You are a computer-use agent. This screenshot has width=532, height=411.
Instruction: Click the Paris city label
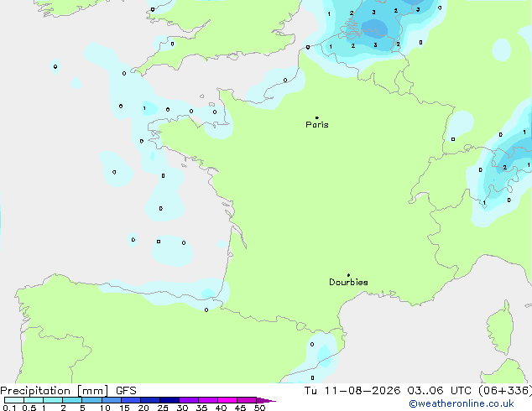[317, 124]
